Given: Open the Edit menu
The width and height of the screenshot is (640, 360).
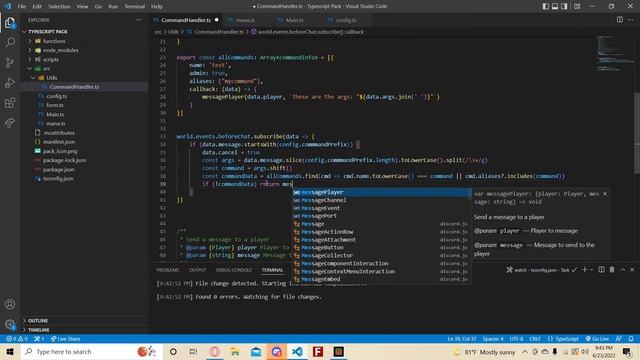Looking at the screenshot, I should (x=37, y=7).
